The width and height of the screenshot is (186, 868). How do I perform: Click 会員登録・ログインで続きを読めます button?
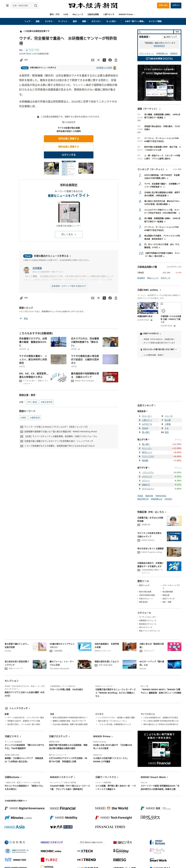(69, 286)
